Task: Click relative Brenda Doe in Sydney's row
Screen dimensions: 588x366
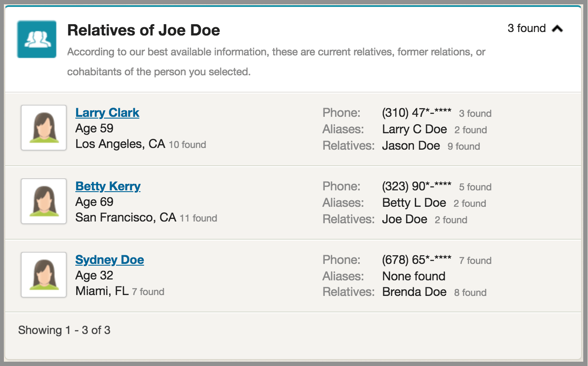Action: (x=414, y=292)
